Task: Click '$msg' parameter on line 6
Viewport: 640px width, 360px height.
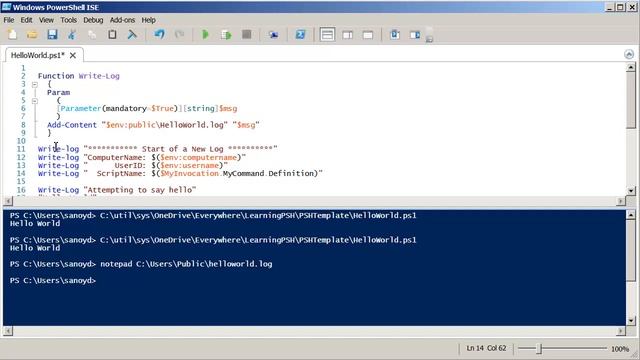Action: click(x=228, y=109)
